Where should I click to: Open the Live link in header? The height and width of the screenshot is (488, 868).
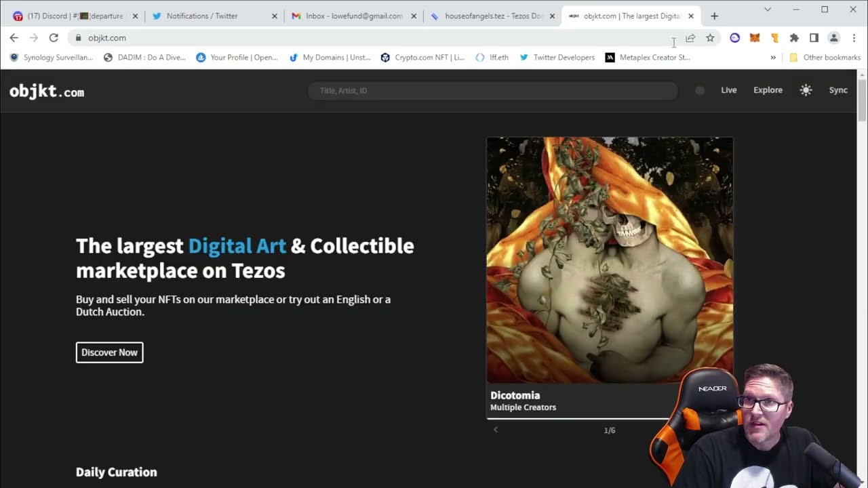729,90
